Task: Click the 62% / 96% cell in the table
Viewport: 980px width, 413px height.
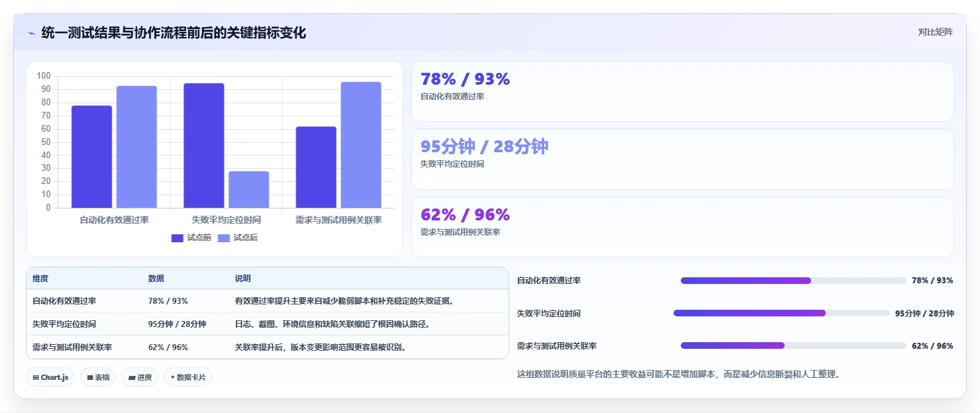Action: point(168,347)
